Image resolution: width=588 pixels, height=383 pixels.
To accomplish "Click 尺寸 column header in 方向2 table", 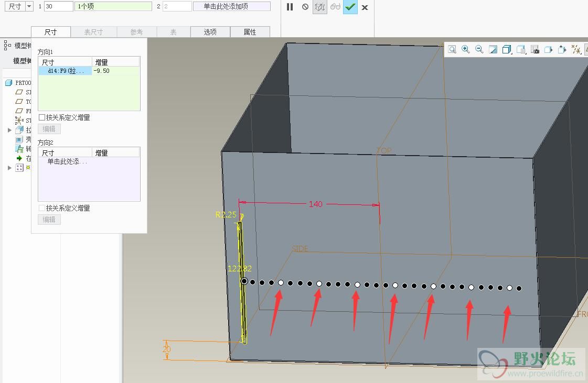I will coord(65,153).
